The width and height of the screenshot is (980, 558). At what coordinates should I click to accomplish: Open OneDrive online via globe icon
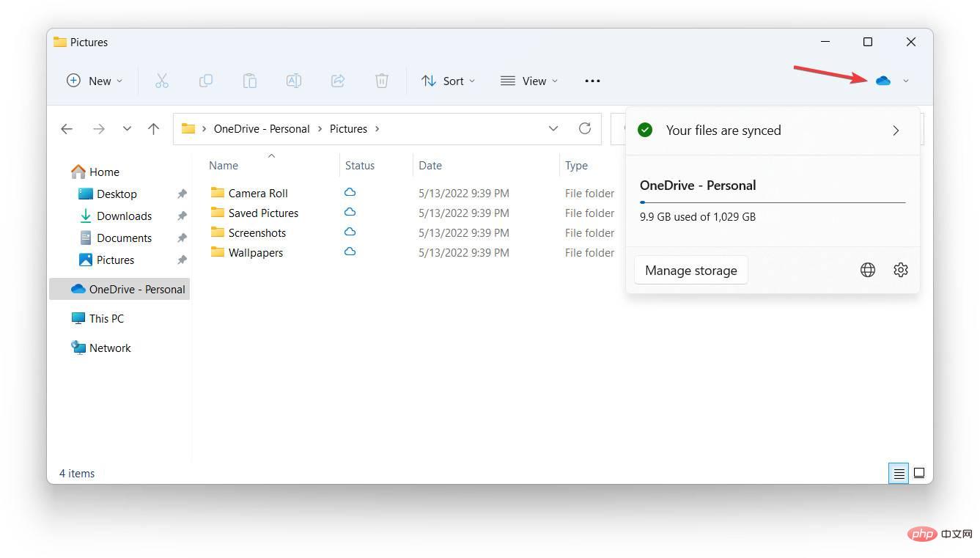(868, 270)
